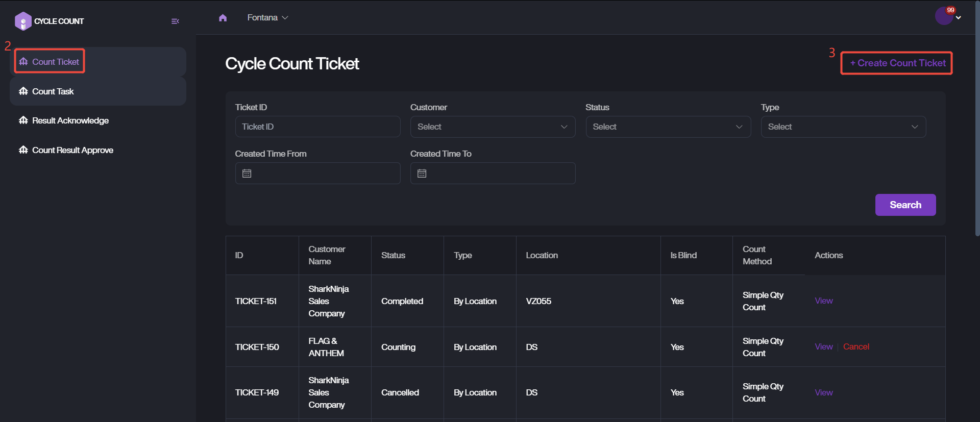Click the Ticket ID input field
Screen dimensions: 980x422
317,127
